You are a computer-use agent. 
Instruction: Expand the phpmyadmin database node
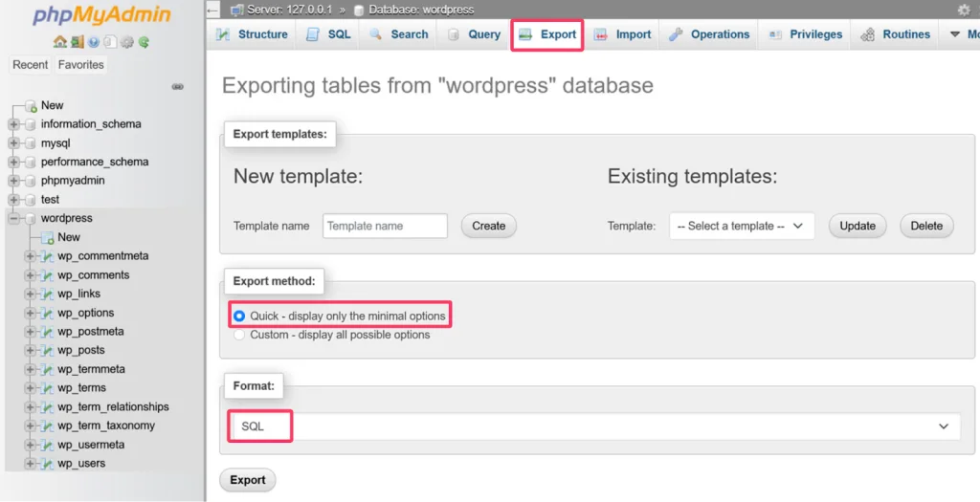click(13, 181)
